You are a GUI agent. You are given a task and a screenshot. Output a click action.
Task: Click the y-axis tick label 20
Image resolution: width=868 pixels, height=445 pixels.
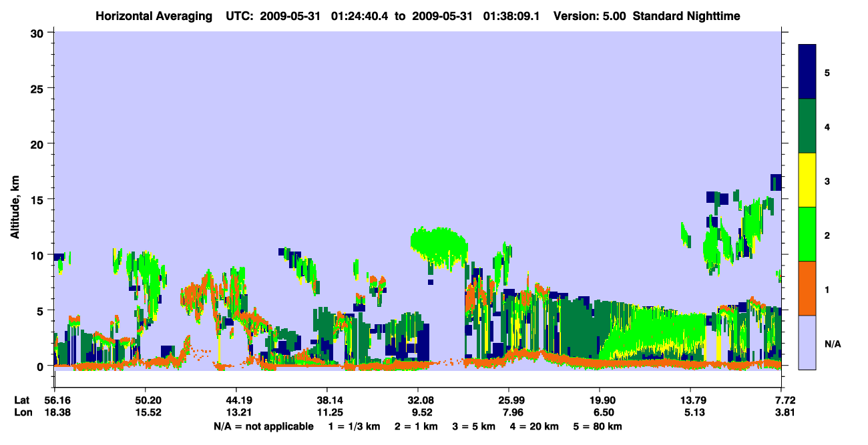(38, 143)
